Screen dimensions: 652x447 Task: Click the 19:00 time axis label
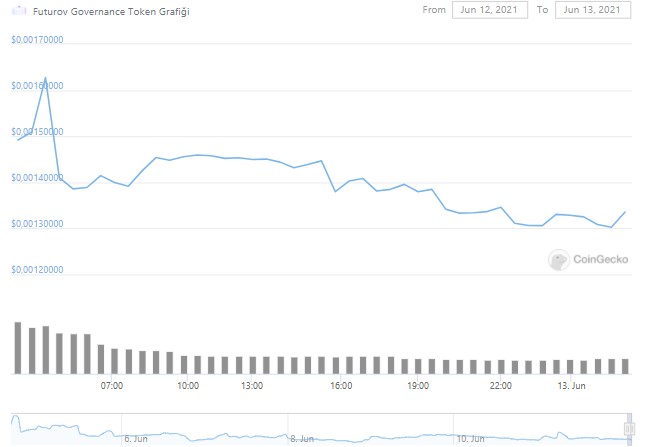point(417,386)
